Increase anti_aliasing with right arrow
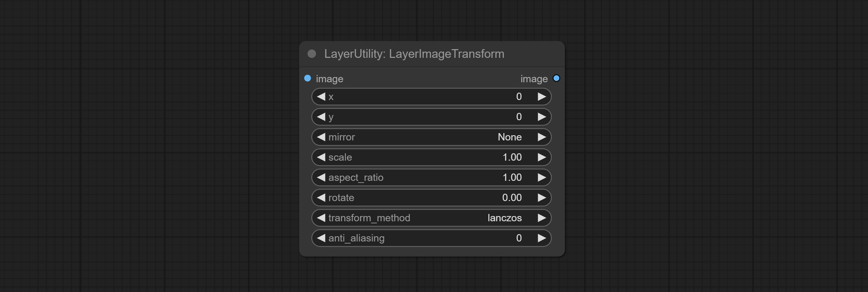The image size is (868, 292). [542, 238]
